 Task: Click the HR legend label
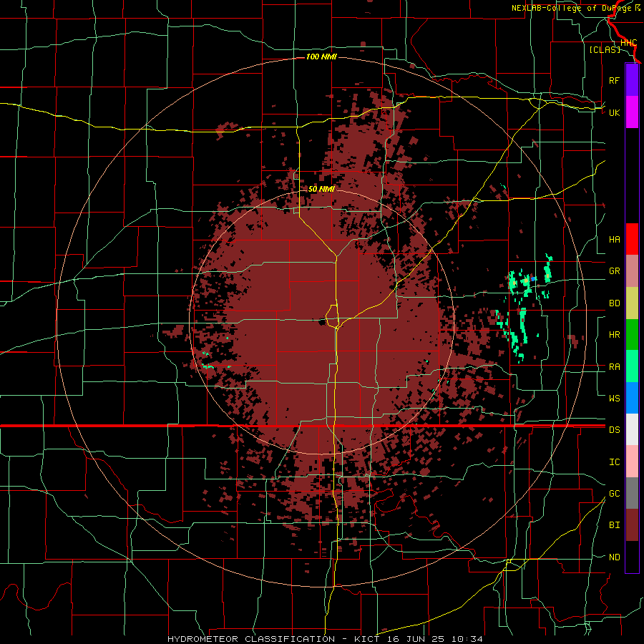pos(614,335)
